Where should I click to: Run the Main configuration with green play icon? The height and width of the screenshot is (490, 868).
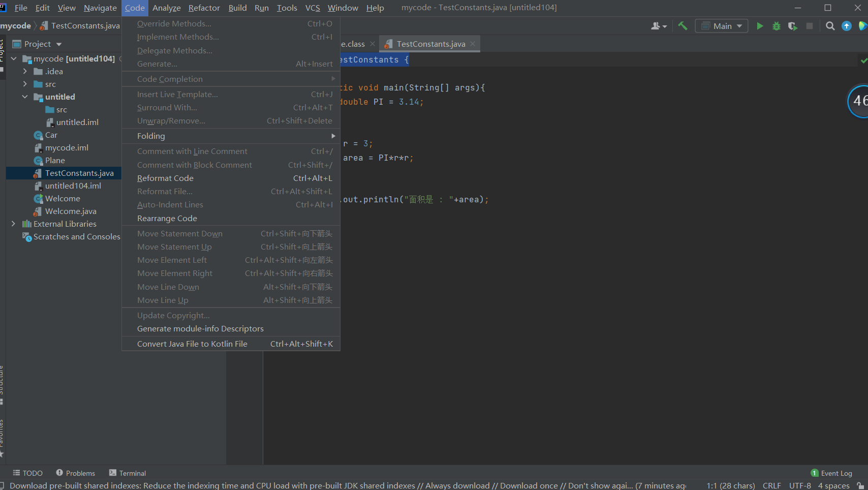pyautogui.click(x=760, y=26)
